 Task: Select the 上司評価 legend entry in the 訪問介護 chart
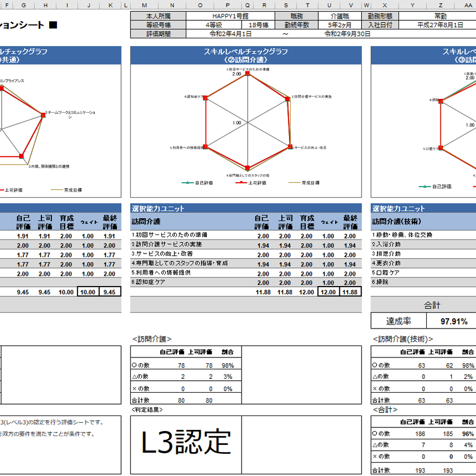(x=251, y=183)
